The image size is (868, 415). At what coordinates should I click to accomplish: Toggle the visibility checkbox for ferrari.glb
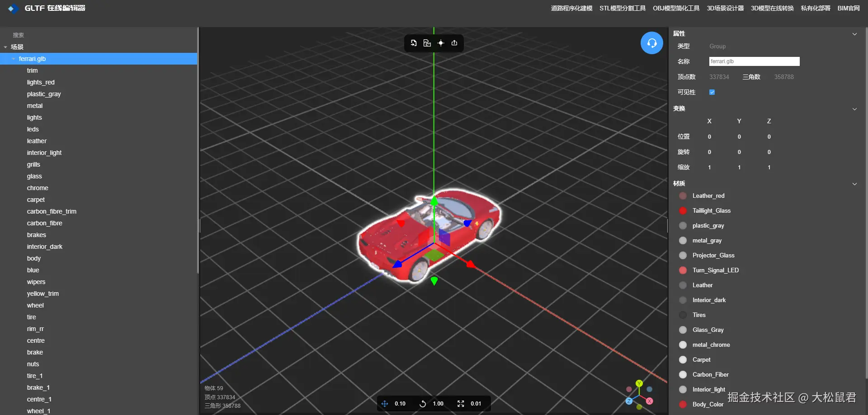(712, 92)
